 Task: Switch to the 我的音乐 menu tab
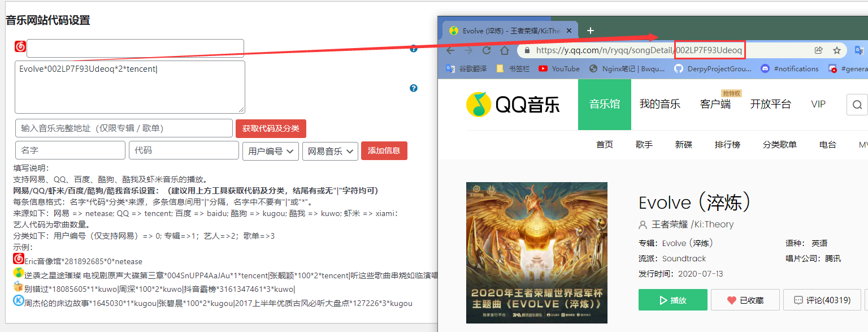pyautogui.click(x=659, y=105)
